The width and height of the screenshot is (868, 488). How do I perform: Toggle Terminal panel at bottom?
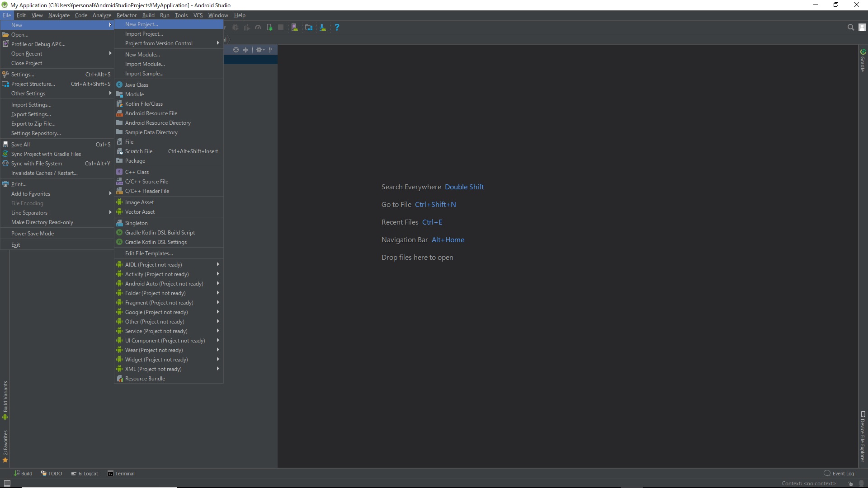click(x=121, y=473)
